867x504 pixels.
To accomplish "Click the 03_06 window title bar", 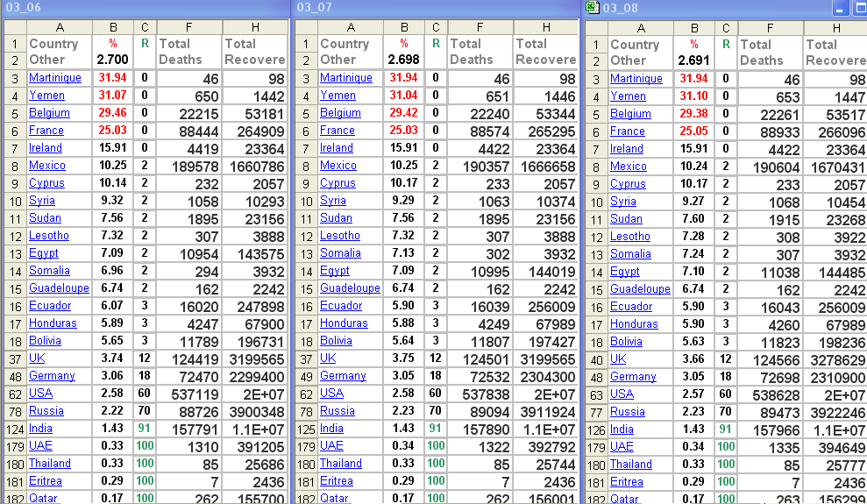I will (x=146, y=8).
